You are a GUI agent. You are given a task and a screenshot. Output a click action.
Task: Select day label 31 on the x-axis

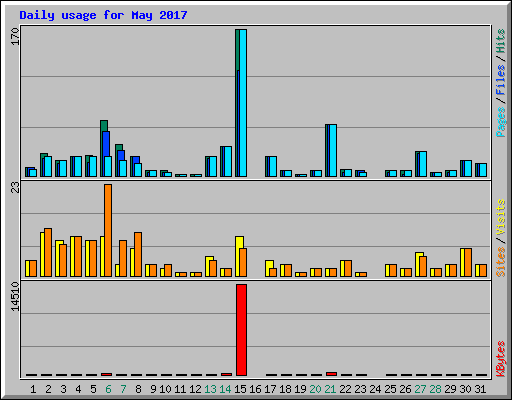click(x=480, y=389)
